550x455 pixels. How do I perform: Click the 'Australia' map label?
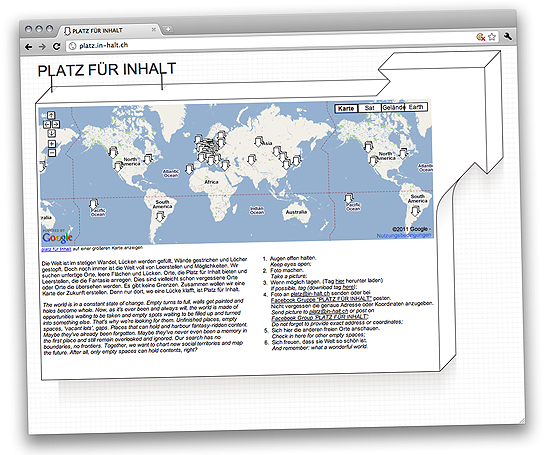coord(296,212)
